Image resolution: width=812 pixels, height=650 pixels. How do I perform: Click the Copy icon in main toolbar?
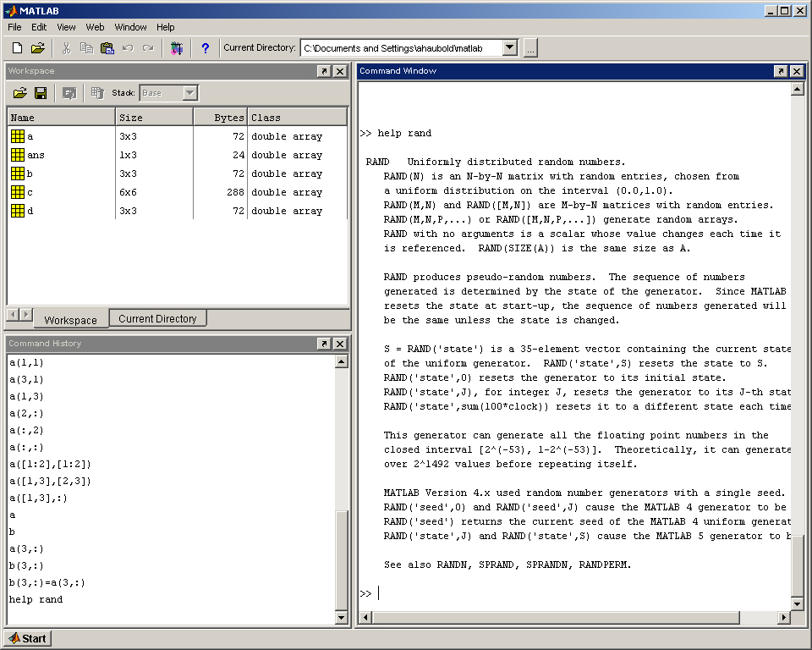pos(86,48)
